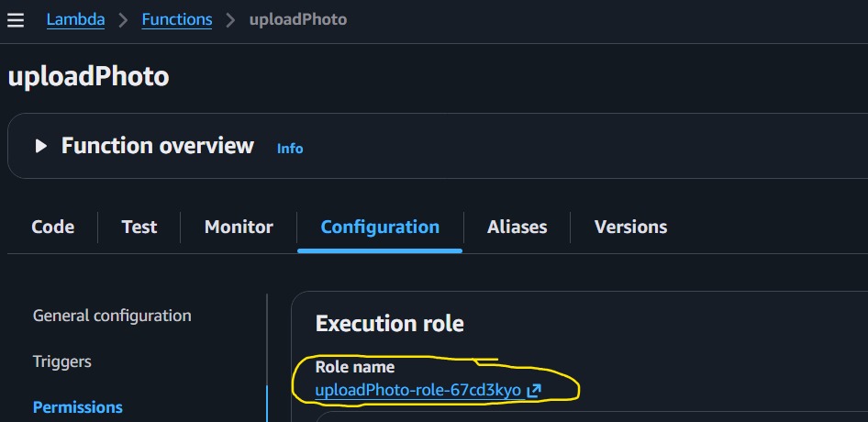This screenshot has width=868, height=422.
Task: Open the hamburger navigation menu
Action: pyautogui.click(x=16, y=19)
